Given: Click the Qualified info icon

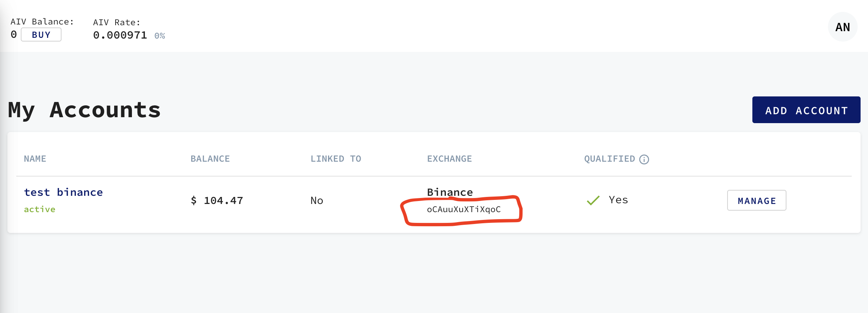Looking at the screenshot, I should click(644, 159).
